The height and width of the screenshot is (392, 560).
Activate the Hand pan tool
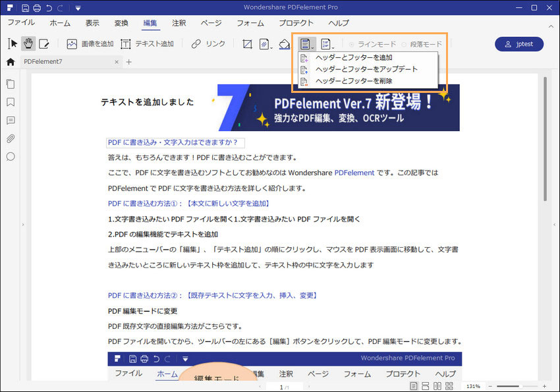click(28, 43)
